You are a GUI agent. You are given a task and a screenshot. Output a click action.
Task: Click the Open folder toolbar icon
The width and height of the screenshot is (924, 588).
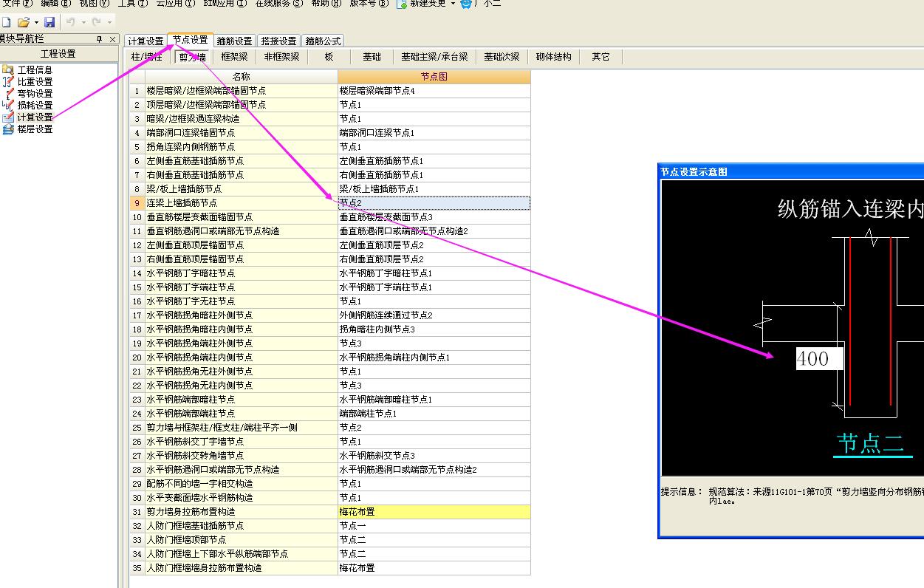[x=24, y=22]
